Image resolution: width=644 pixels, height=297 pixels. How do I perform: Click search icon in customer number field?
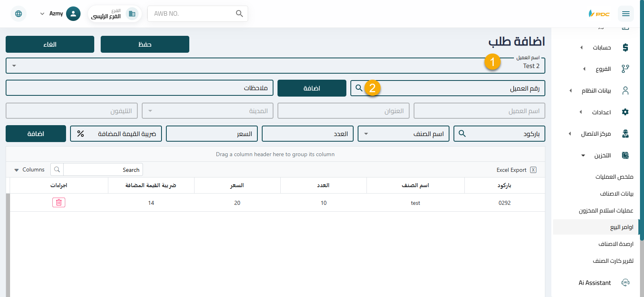pyautogui.click(x=359, y=88)
